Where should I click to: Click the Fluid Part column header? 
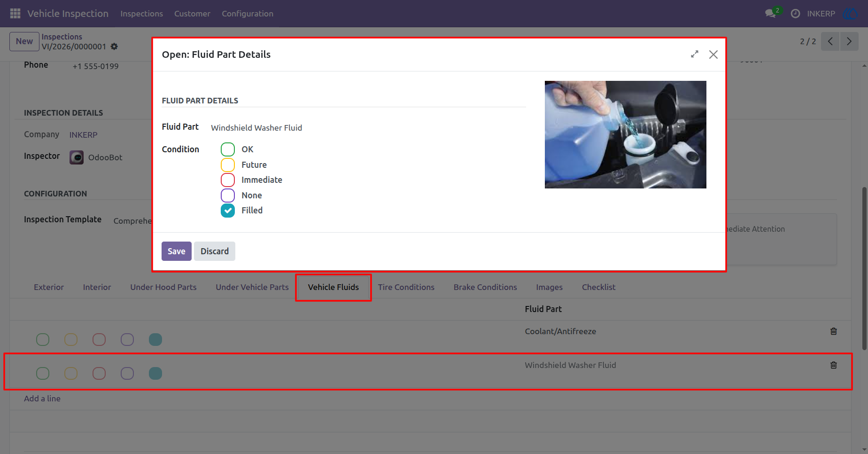(543, 309)
